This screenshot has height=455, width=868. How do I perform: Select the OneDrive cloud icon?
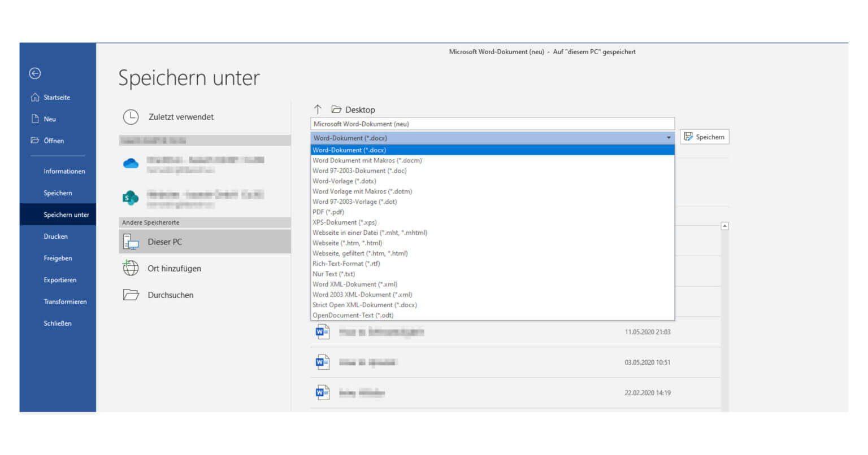click(x=131, y=164)
